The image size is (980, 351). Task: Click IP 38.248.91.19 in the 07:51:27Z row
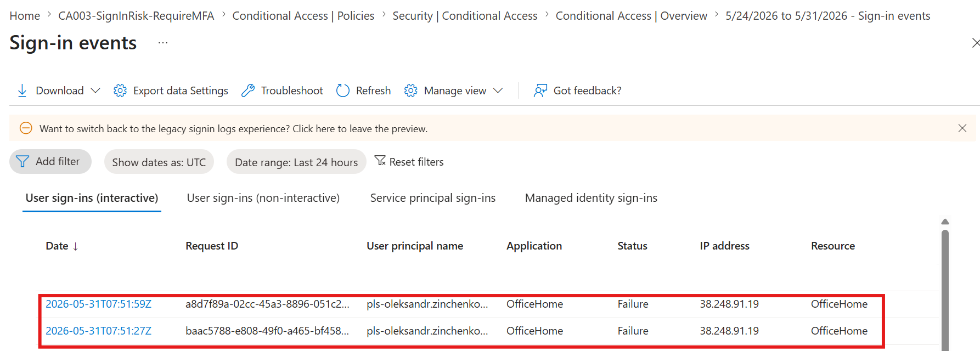coord(729,331)
